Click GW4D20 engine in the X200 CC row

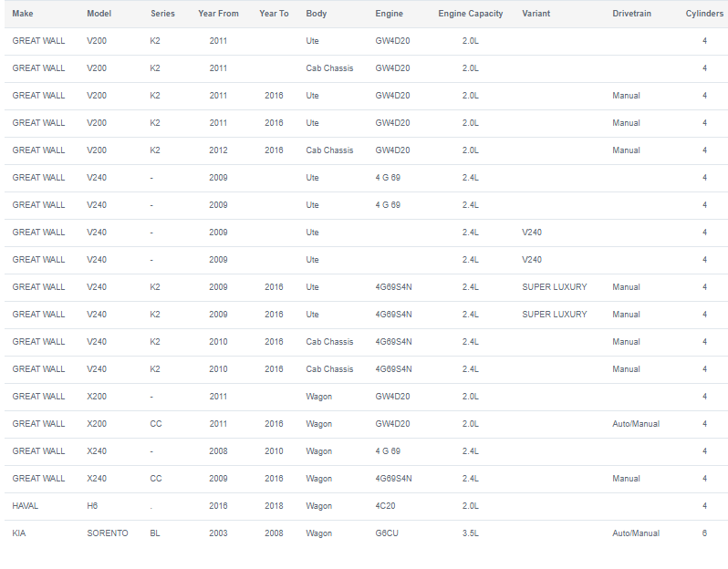392,424
